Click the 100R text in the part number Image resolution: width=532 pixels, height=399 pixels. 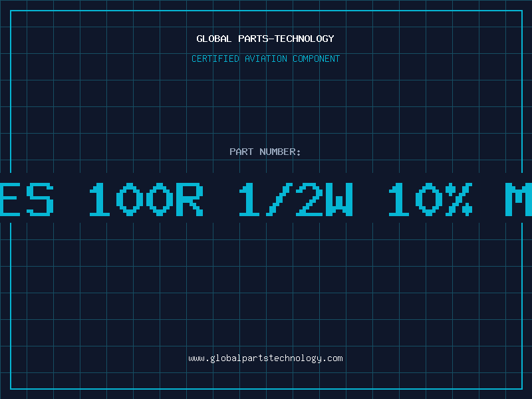(x=146, y=199)
